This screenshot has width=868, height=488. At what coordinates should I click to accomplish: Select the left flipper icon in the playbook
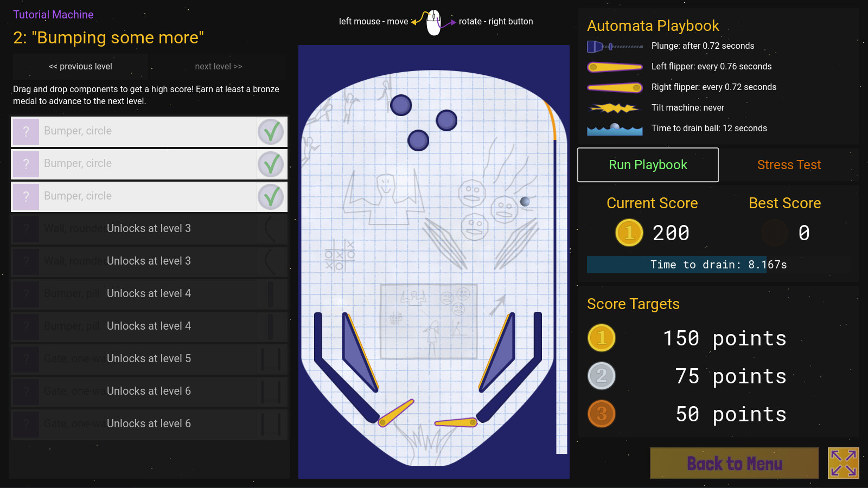[x=615, y=67]
